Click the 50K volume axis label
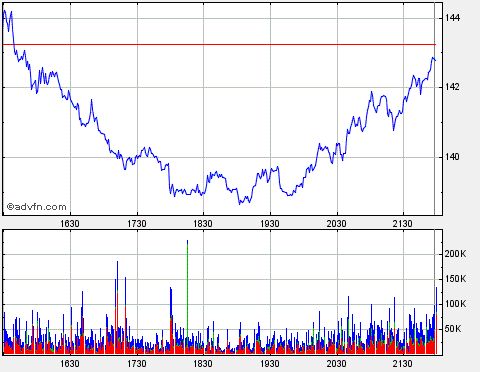This screenshot has width=480, height=372. pyautogui.click(x=453, y=329)
